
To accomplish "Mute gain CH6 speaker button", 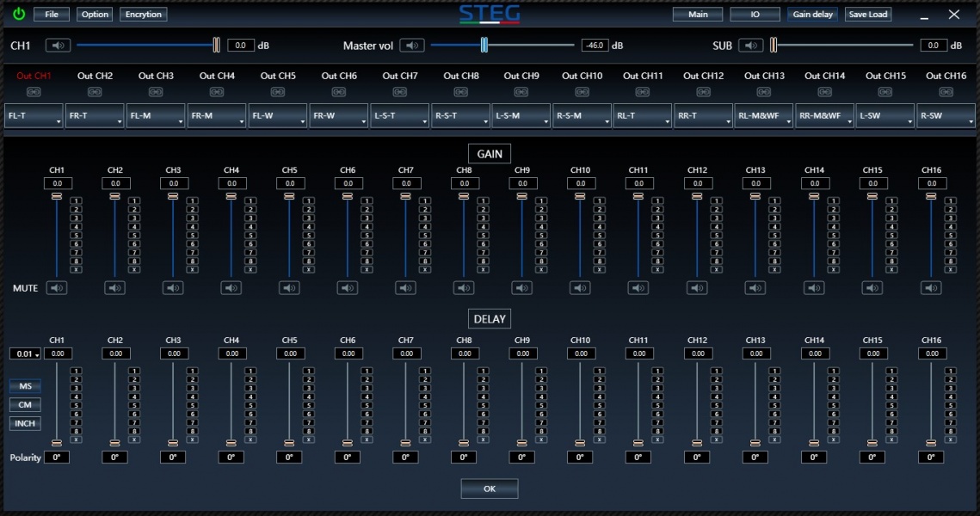I will click(x=348, y=288).
